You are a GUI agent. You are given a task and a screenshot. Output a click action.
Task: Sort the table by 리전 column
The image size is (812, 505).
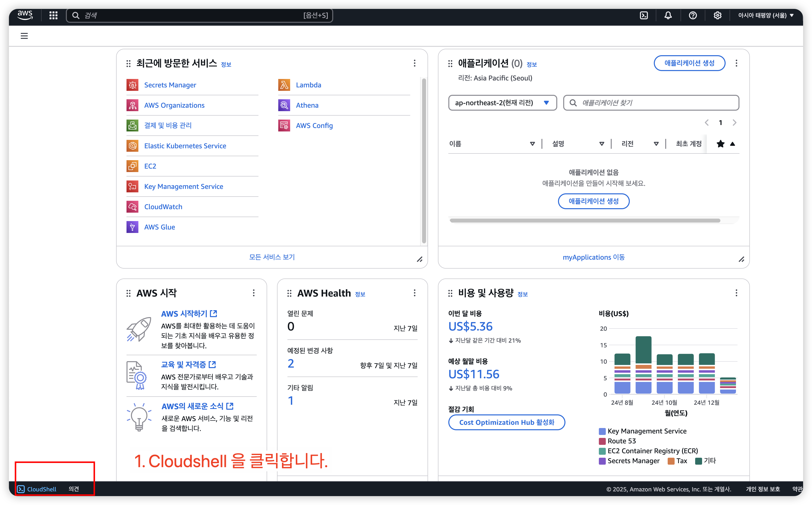point(656,144)
